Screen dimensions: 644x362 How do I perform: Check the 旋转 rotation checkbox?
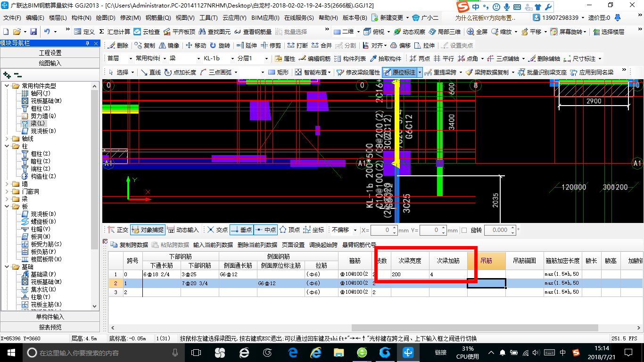pyautogui.click(x=464, y=230)
